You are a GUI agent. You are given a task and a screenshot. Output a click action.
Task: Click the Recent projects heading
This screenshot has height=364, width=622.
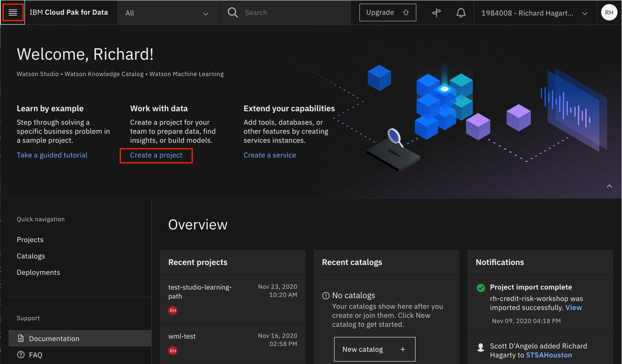click(198, 262)
